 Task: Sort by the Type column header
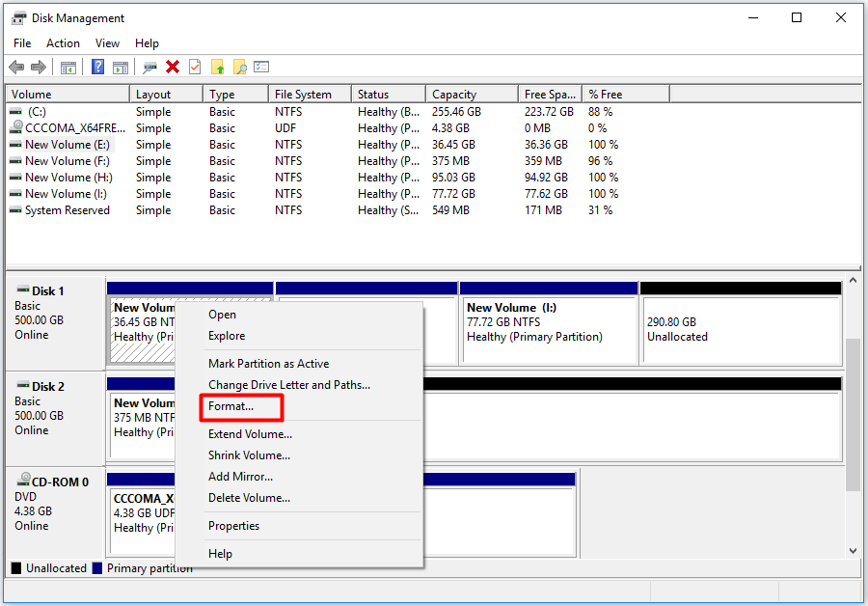pos(236,95)
